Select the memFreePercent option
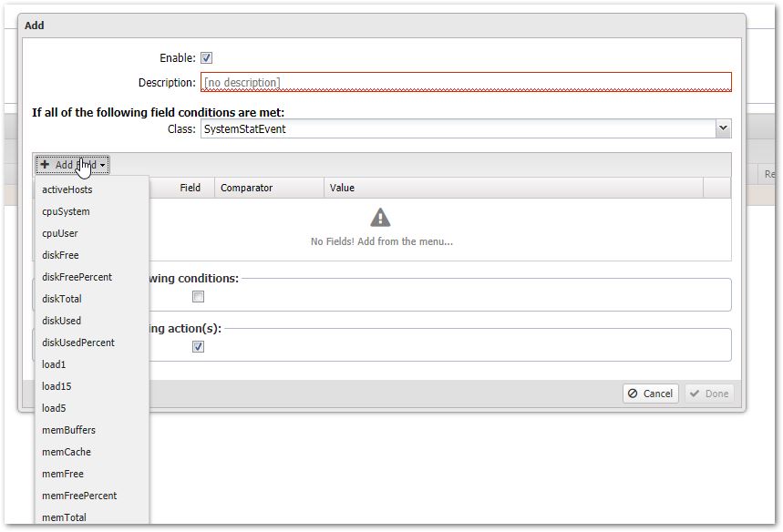This screenshot has height=532, width=783. 79,496
